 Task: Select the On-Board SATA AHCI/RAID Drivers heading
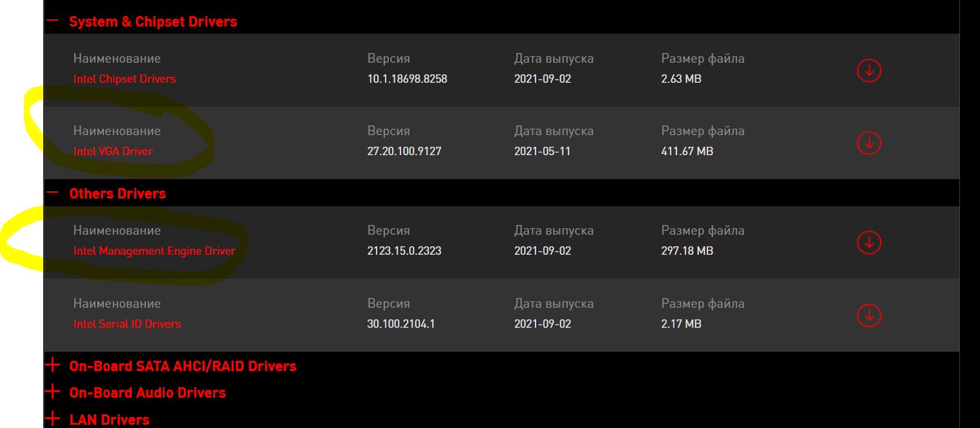(183, 366)
